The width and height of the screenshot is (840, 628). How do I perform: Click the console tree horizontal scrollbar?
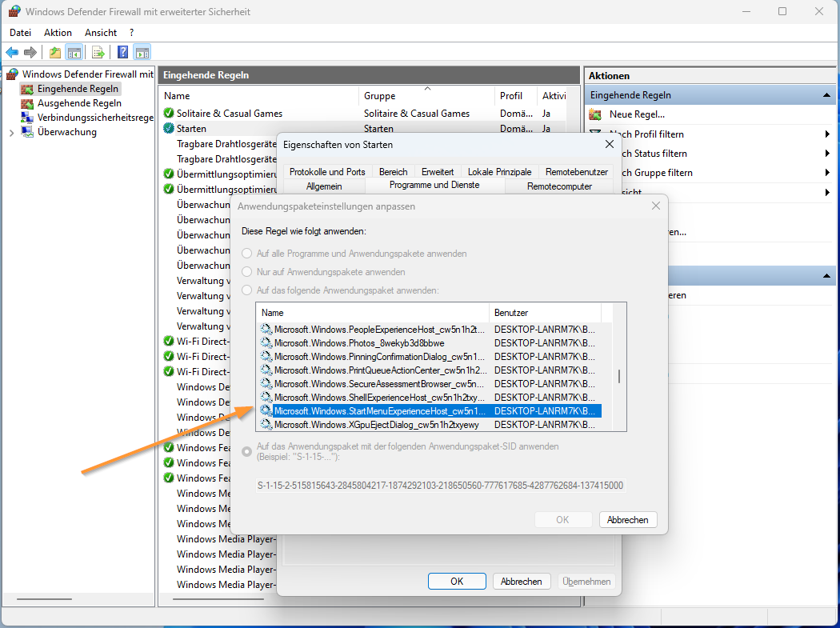[x=44, y=599]
